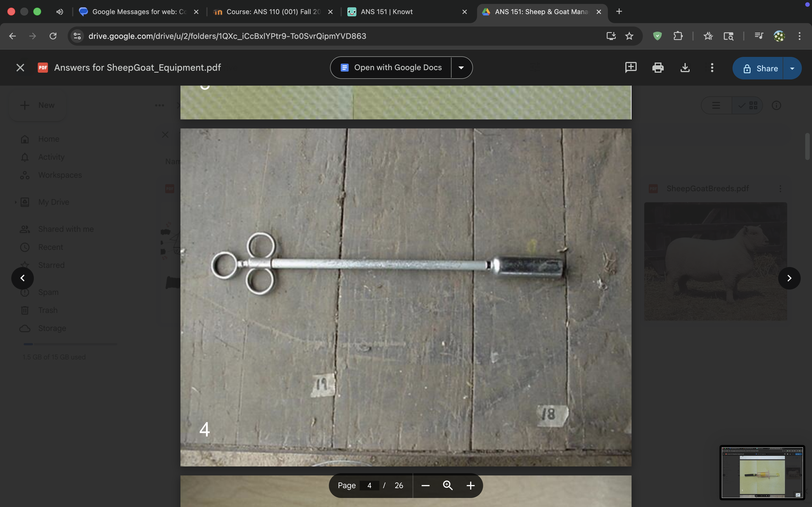Toggle the tab audio mute speaker icon
Image resolution: width=812 pixels, height=507 pixels.
[60, 12]
